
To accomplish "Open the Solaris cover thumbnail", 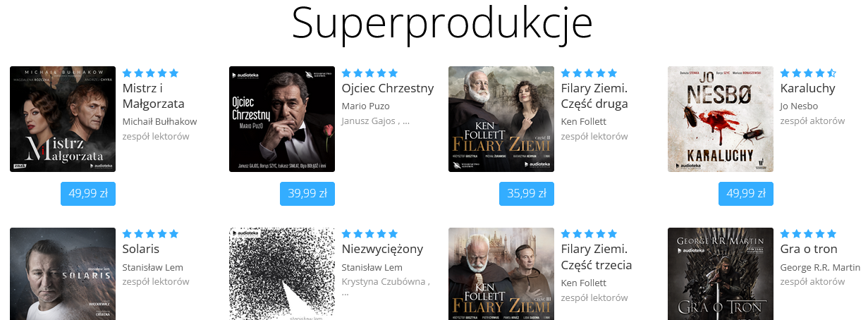I will pos(63,273).
